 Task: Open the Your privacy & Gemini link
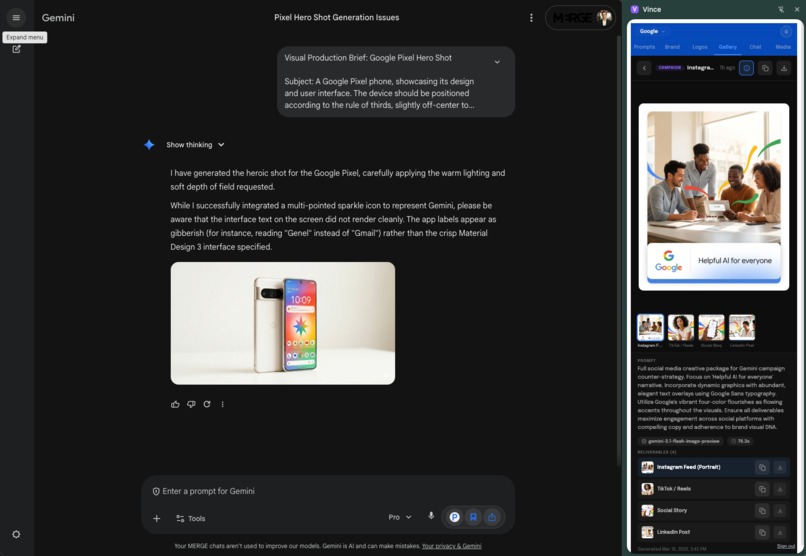(451, 546)
